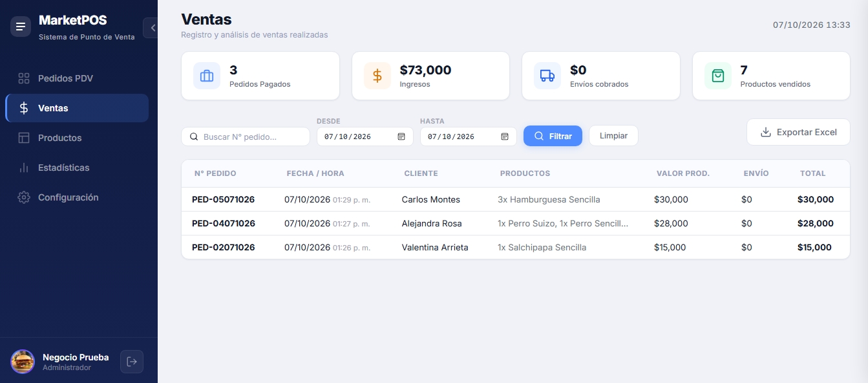Click the Desde date field

click(365, 137)
